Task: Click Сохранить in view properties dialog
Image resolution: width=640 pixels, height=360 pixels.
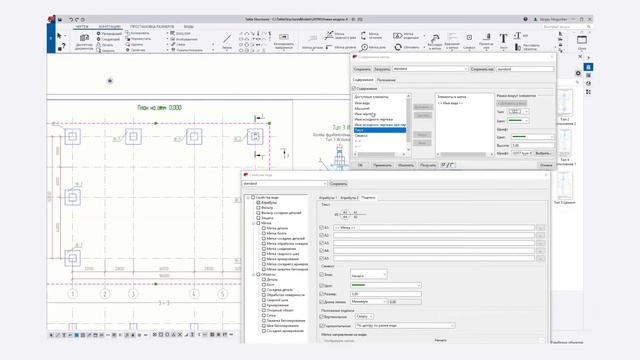Action: pos(338,184)
